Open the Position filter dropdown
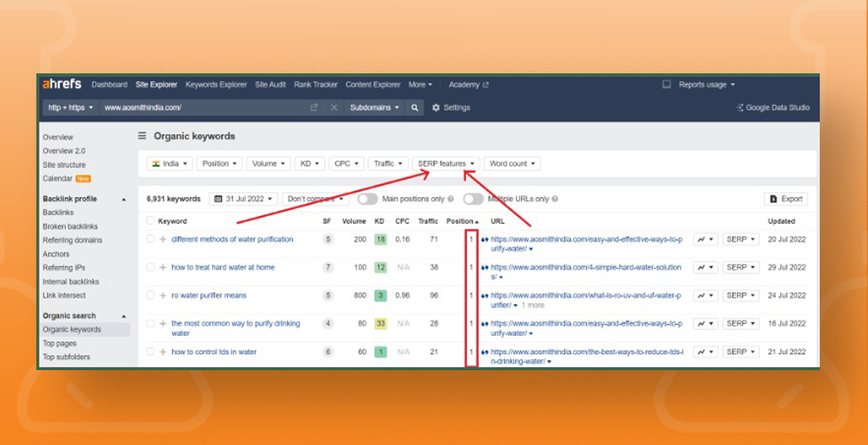The height and width of the screenshot is (445, 868). pos(219,164)
